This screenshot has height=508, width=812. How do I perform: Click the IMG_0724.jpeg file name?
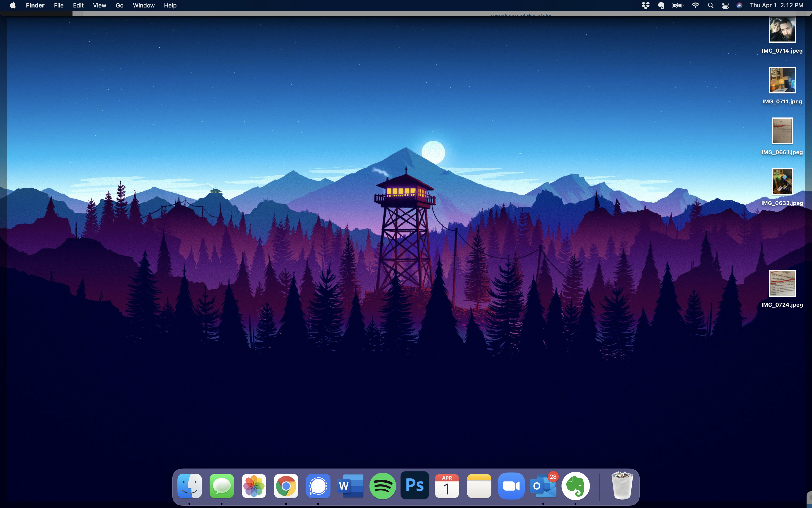pos(782,305)
